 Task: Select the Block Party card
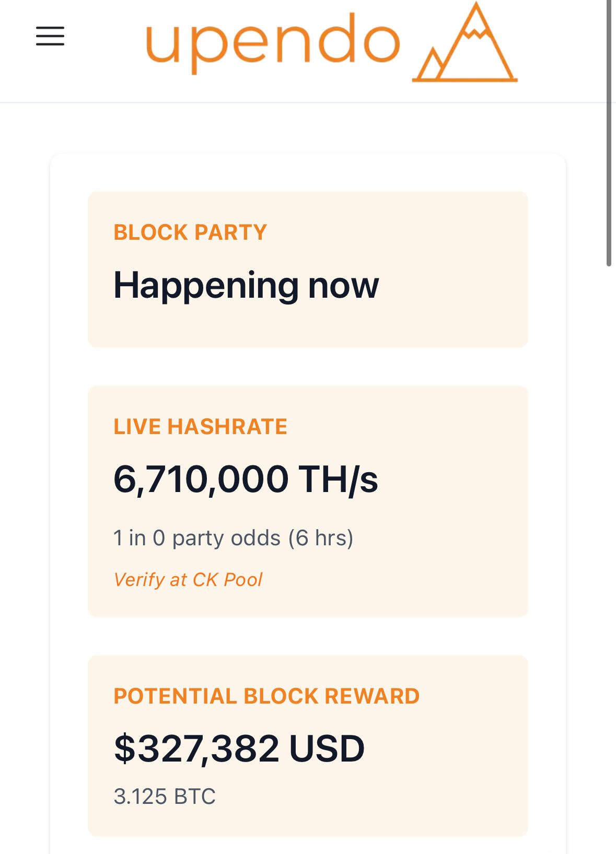click(x=308, y=270)
